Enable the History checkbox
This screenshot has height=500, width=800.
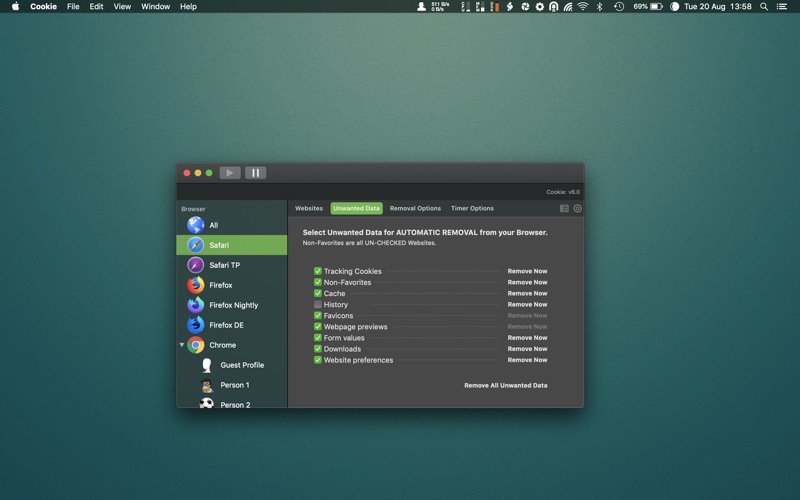click(318, 304)
